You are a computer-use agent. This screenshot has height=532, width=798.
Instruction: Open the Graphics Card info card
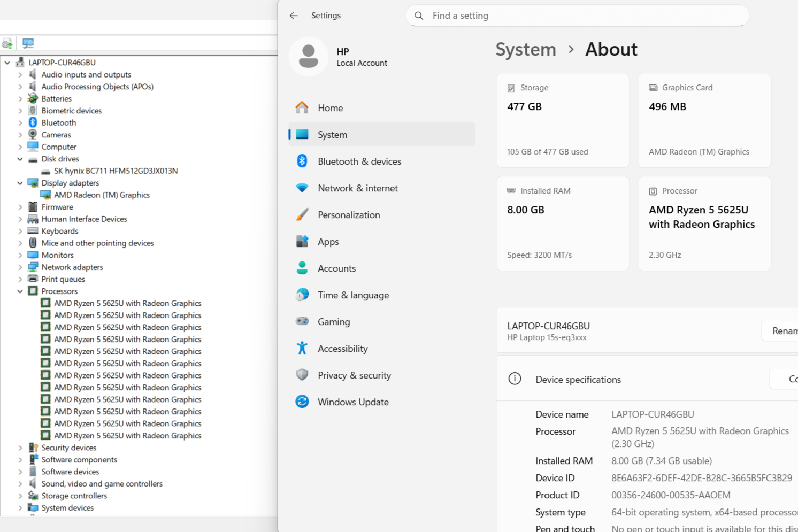click(704, 120)
